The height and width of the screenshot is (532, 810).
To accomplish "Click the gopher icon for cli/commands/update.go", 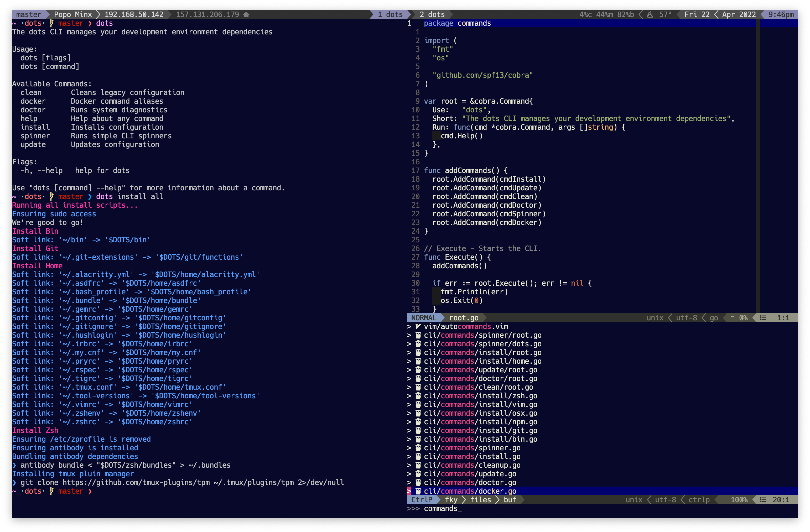I will coord(418,474).
